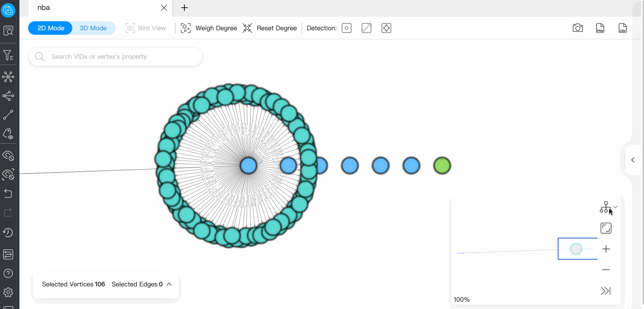Export graph as PNG file icon
644x309 pixels.
tap(600, 28)
